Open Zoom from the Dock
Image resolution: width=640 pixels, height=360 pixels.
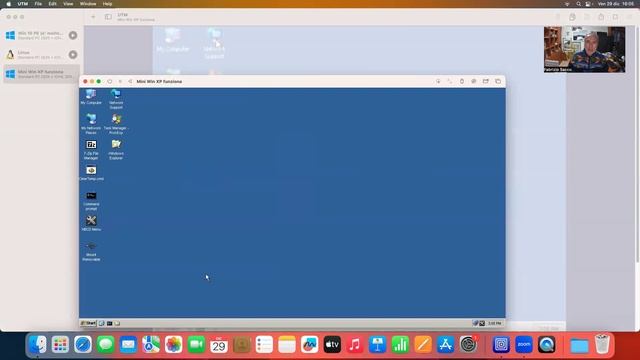[x=524, y=344]
